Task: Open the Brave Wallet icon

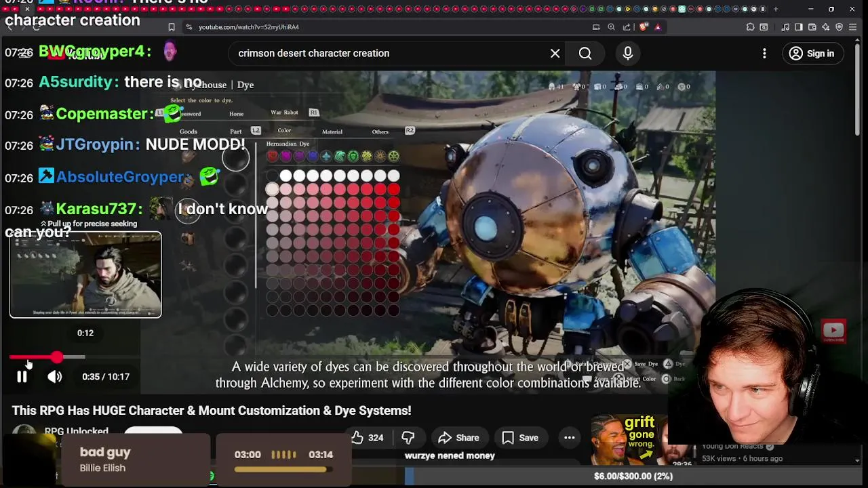Action: (x=812, y=27)
